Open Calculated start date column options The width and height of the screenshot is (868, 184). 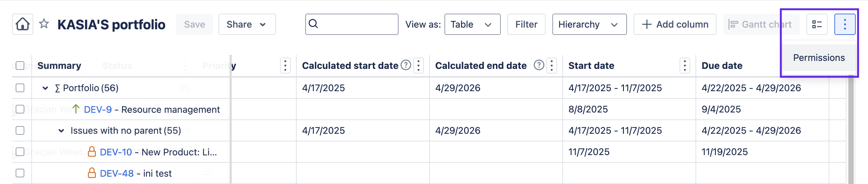point(418,65)
